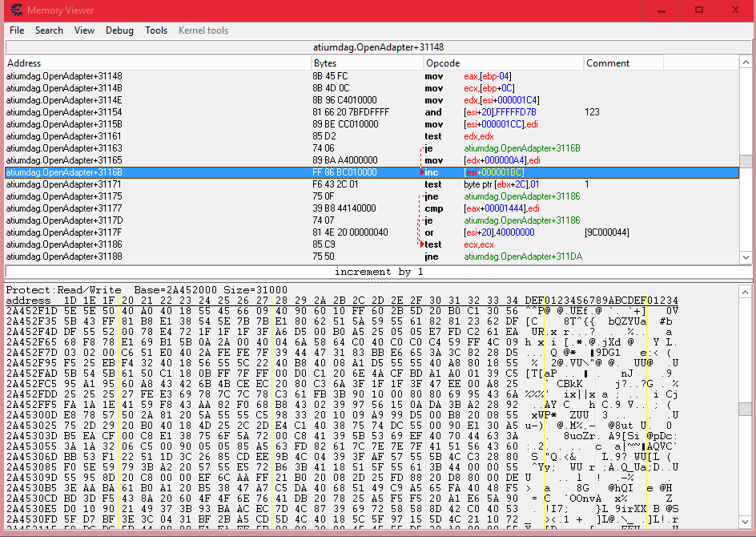Select row atiumdag.OpenAdapter+3114E
Viewport: 756px width, 537px height.
(x=372, y=100)
